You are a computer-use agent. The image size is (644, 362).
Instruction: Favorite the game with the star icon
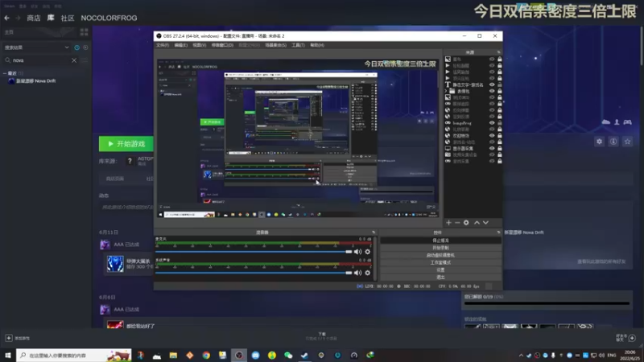point(628,142)
